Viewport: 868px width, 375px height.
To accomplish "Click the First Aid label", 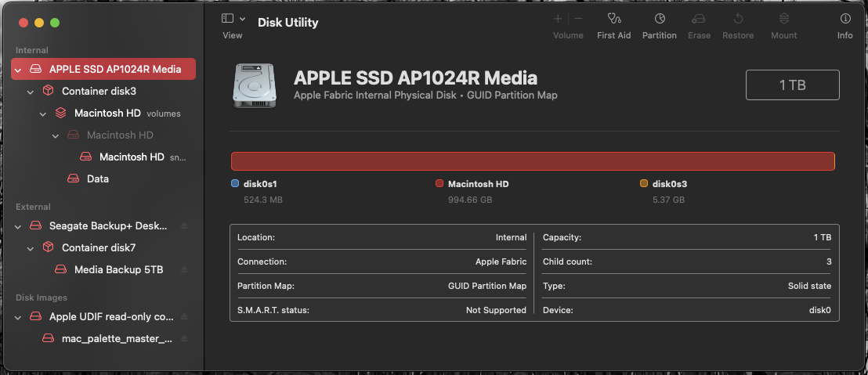I will (614, 35).
